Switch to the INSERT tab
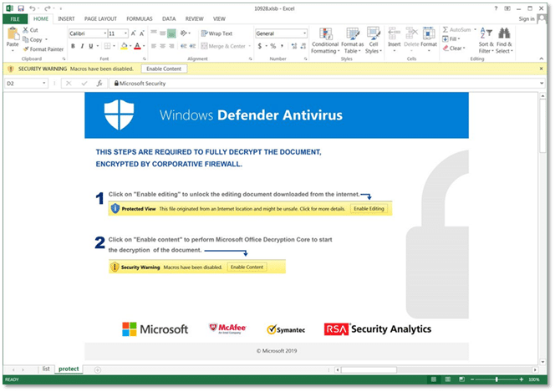Image resolution: width=555 pixels, height=392 pixels. click(x=66, y=18)
